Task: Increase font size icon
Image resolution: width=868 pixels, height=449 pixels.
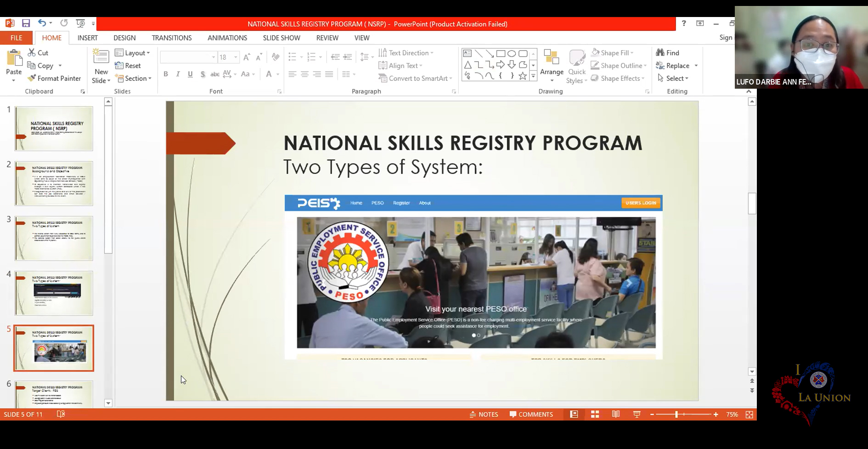Action: click(x=247, y=57)
